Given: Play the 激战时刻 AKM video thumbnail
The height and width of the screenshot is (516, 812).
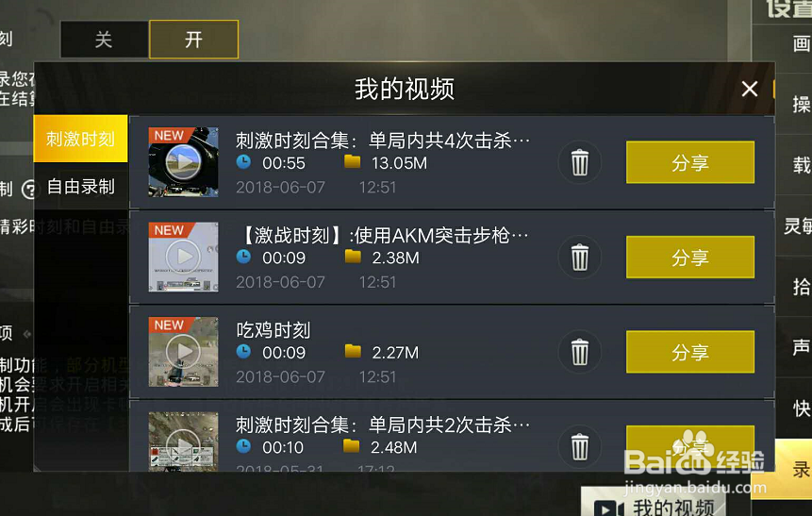Looking at the screenshot, I should pyautogui.click(x=183, y=257).
